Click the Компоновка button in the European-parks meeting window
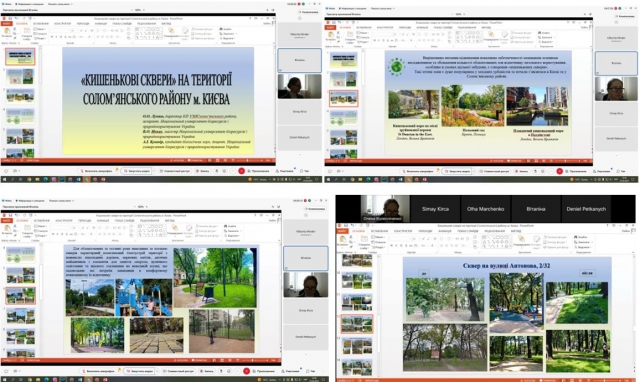Viewport: 640px width, 382px height. point(625,16)
